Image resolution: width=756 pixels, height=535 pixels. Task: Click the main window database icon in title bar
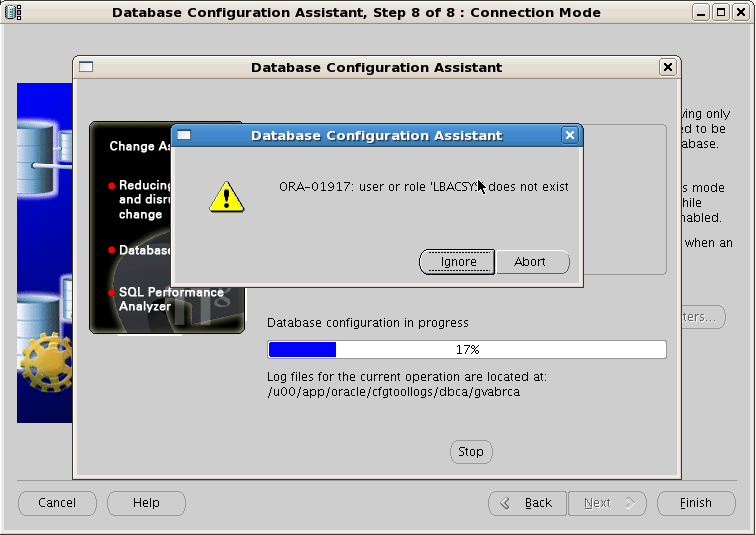(13, 12)
